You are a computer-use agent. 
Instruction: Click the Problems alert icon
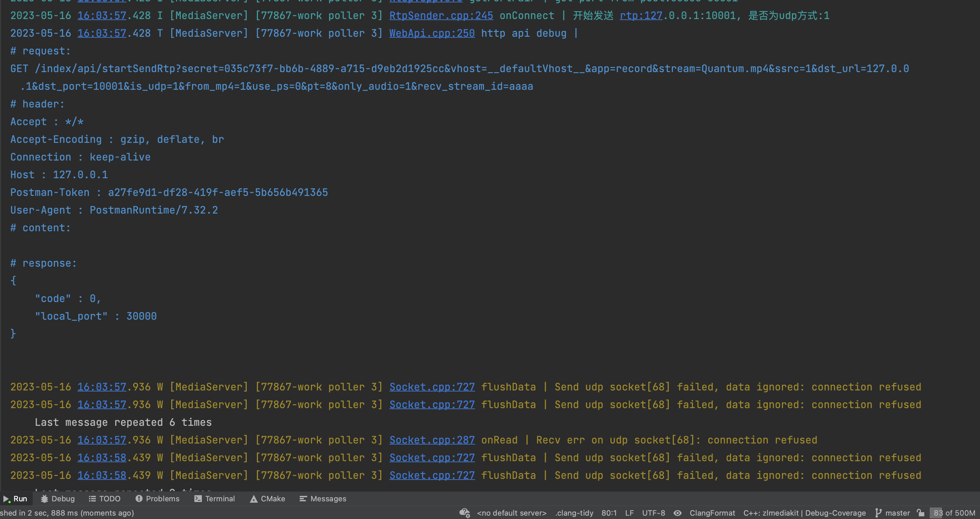140,499
